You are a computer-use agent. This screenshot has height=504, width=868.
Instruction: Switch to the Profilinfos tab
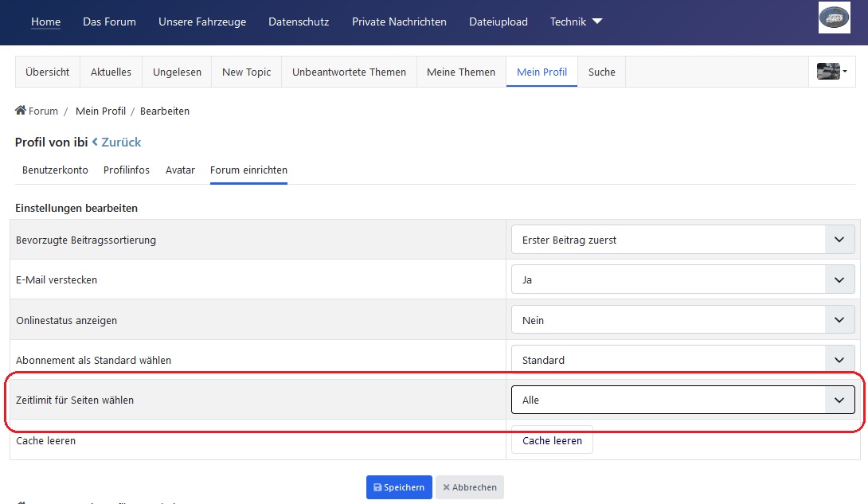click(x=127, y=170)
